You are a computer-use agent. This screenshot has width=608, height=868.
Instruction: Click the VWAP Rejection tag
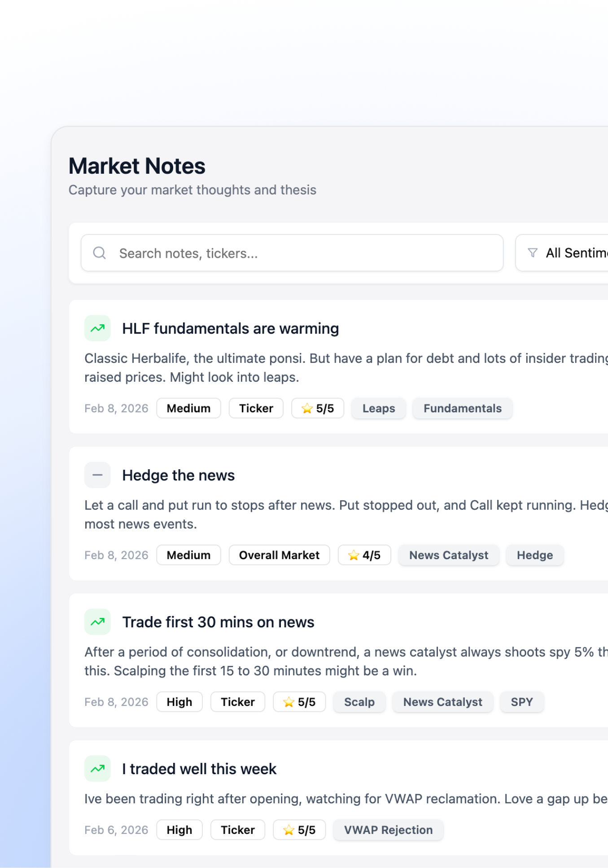388,829
